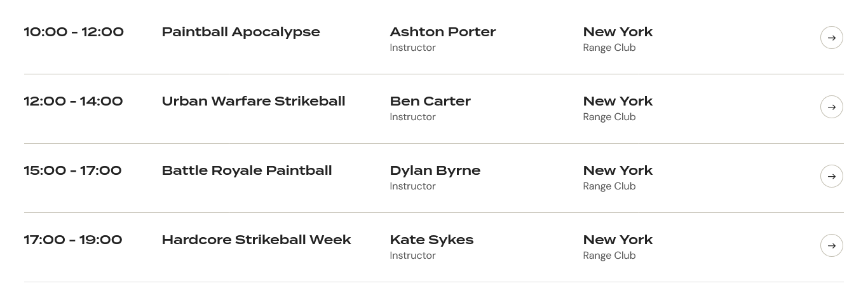The width and height of the screenshot is (868, 295).
Task: Click Range Club under Dylan Byrne row
Action: (609, 186)
